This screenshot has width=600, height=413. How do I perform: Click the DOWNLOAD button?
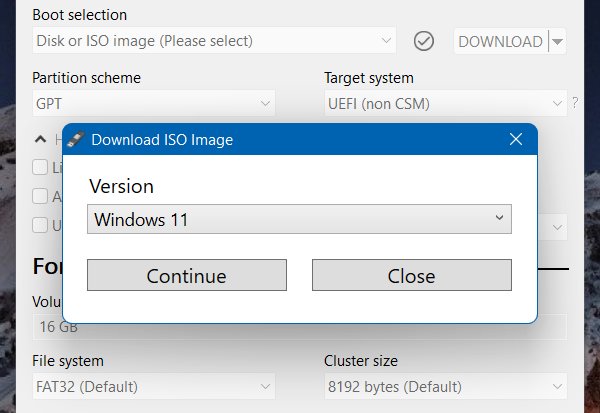(500, 41)
